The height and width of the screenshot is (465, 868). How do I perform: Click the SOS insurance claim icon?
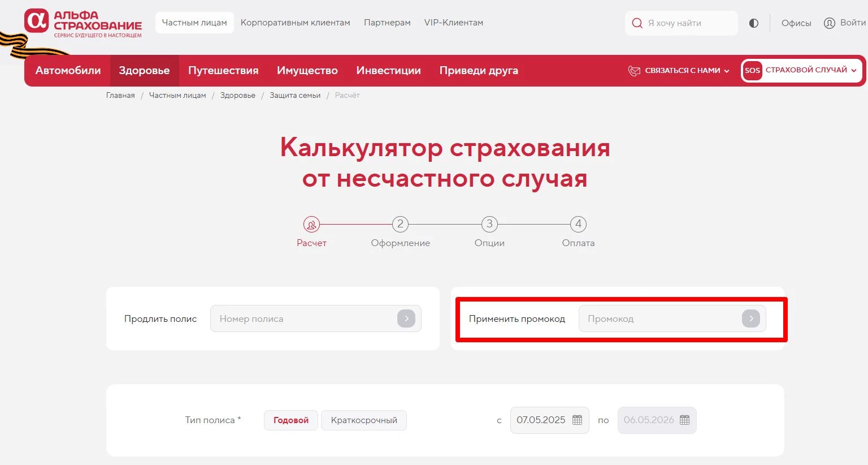click(x=752, y=70)
